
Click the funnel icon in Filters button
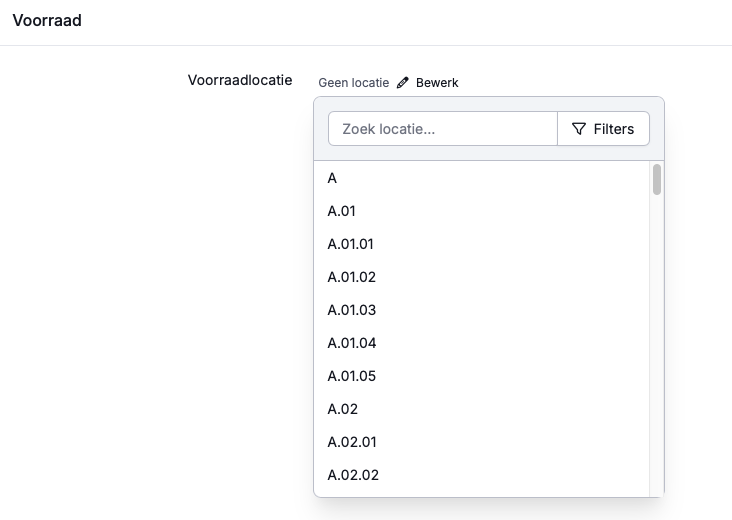578,129
